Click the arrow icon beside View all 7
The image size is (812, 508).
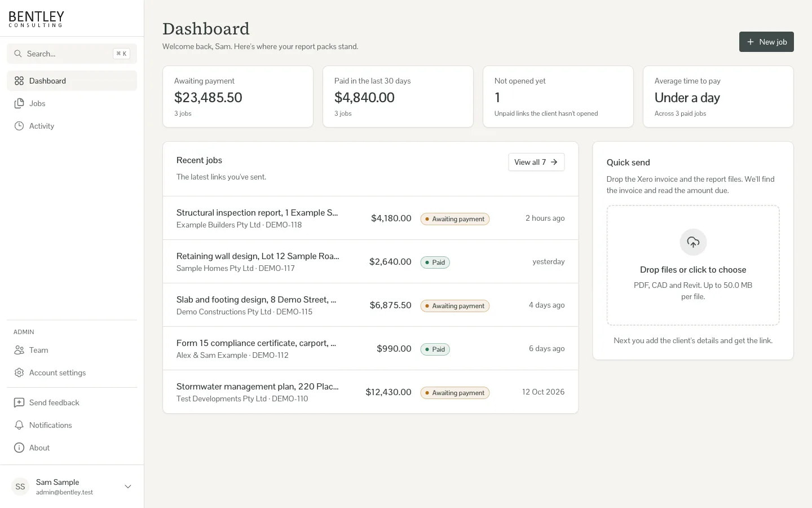pos(554,162)
